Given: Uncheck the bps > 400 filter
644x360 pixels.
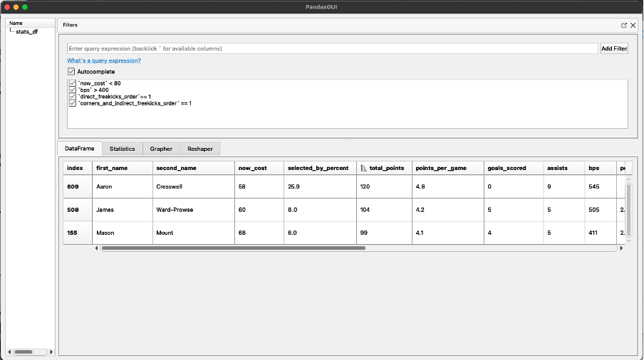Looking at the screenshot, I should pyautogui.click(x=73, y=90).
